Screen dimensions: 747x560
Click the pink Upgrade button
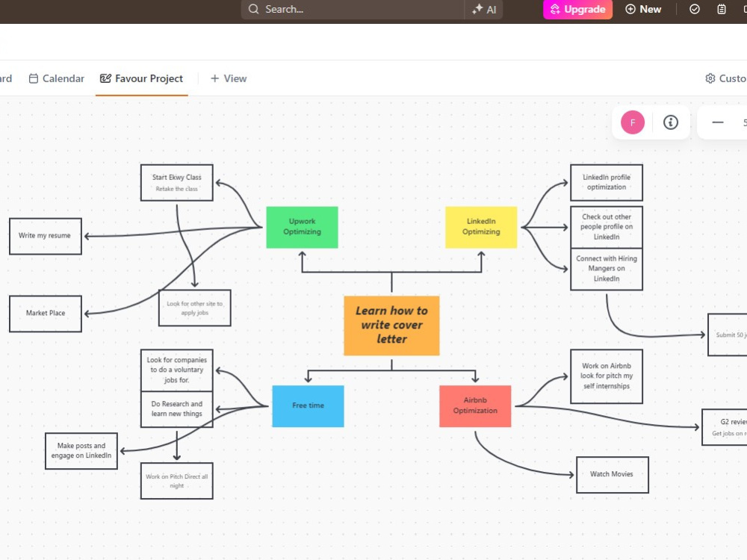(577, 9)
